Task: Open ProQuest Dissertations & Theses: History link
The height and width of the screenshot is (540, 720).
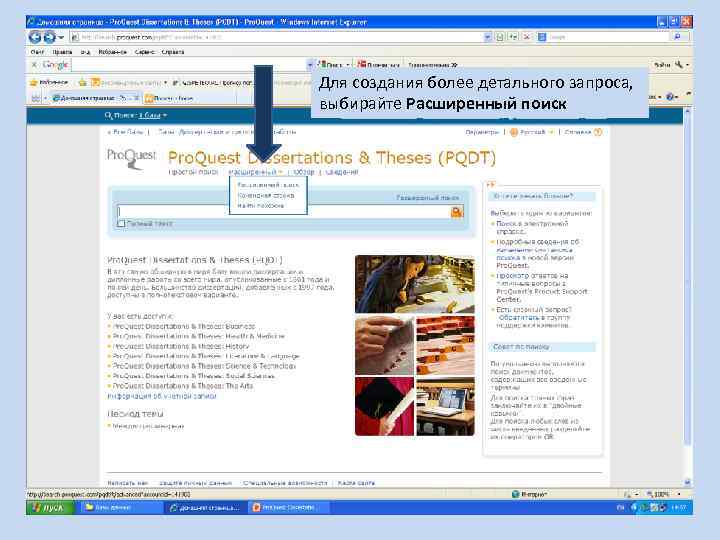Action: pyautogui.click(x=181, y=346)
